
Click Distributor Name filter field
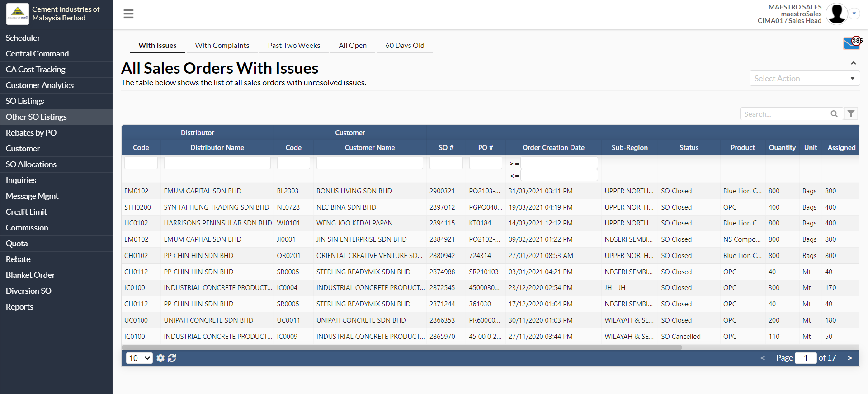coord(217,163)
